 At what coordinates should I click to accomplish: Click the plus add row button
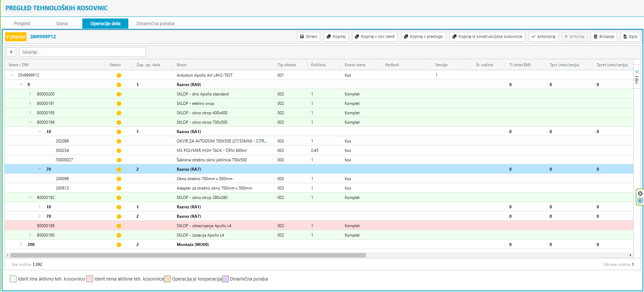coord(11,52)
